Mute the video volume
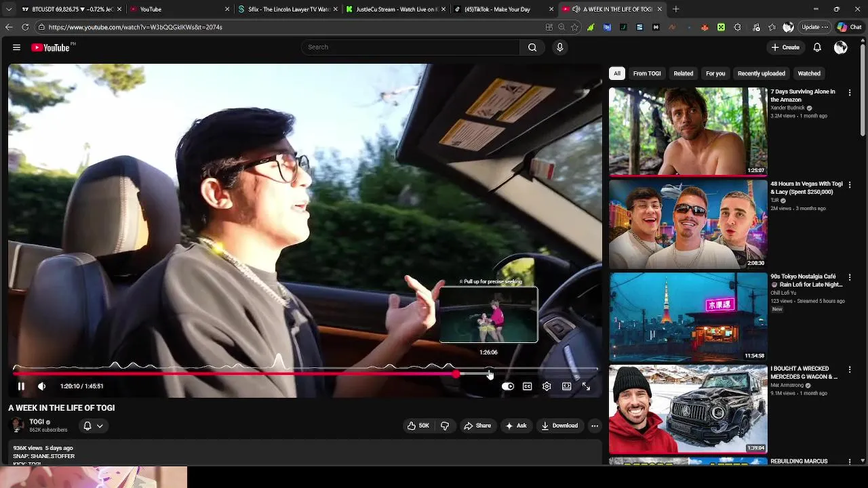This screenshot has width=868, height=488. click(x=42, y=386)
